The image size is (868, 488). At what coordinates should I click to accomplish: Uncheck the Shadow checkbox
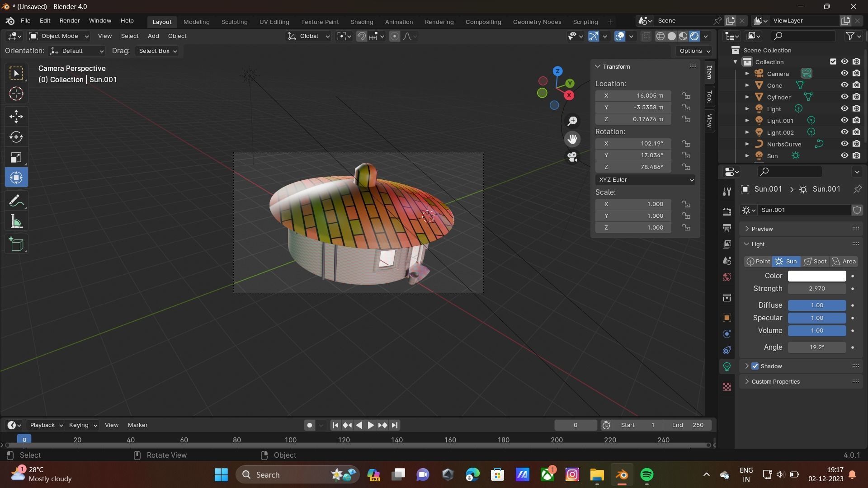(755, 366)
